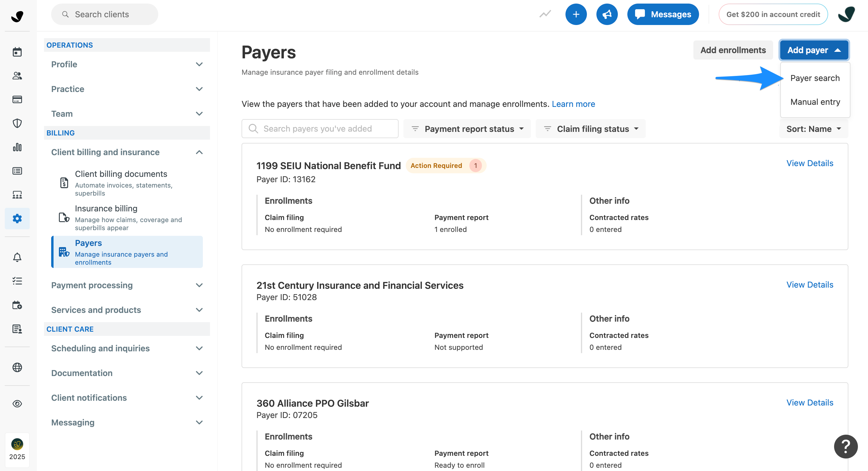
Task: Click the Insurance billing document icon
Action: (x=64, y=217)
